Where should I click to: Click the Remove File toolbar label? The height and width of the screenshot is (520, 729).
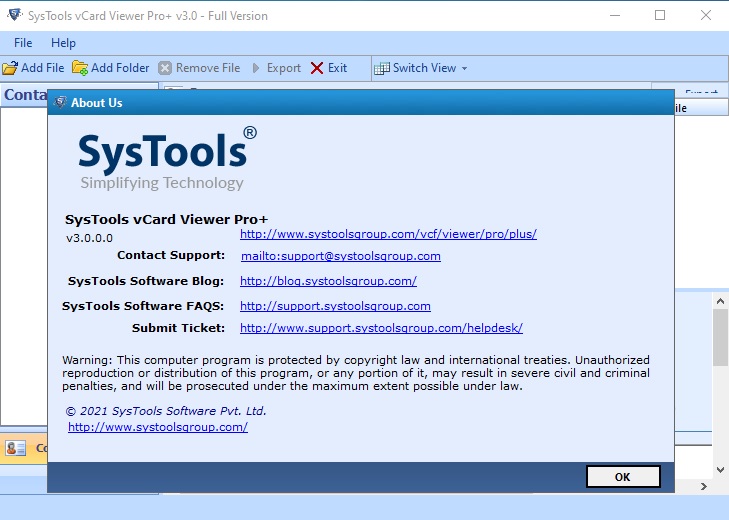[x=208, y=68]
